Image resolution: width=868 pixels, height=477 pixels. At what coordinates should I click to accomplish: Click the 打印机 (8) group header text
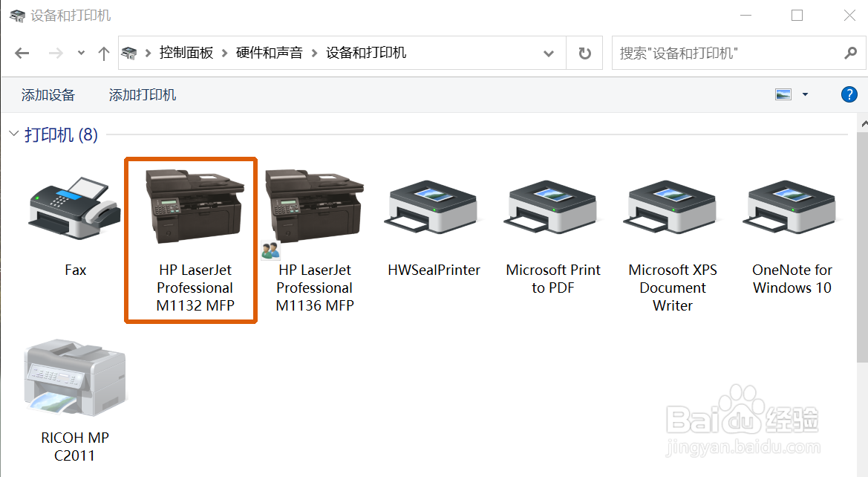tap(61, 134)
